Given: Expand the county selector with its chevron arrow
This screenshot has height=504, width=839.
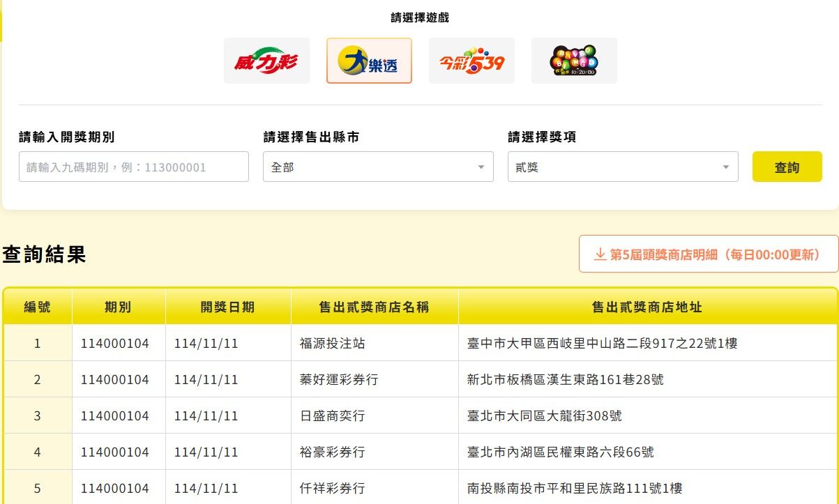Looking at the screenshot, I should coord(481,167).
